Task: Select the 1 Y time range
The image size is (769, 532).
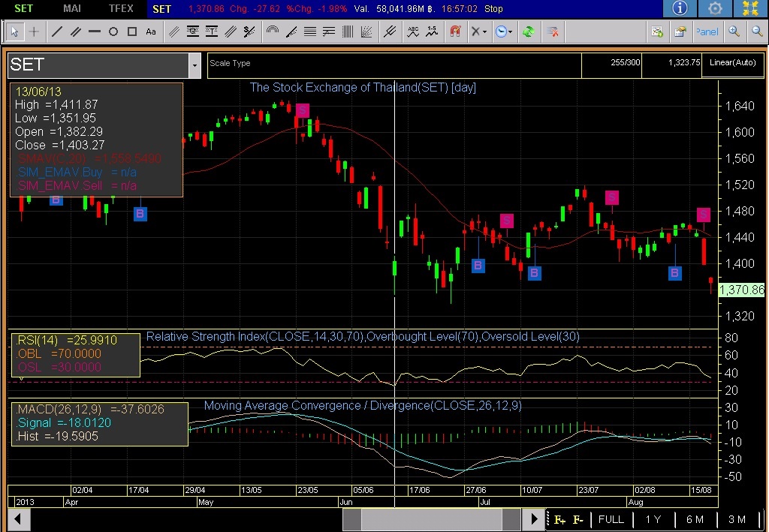Action: click(x=653, y=520)
